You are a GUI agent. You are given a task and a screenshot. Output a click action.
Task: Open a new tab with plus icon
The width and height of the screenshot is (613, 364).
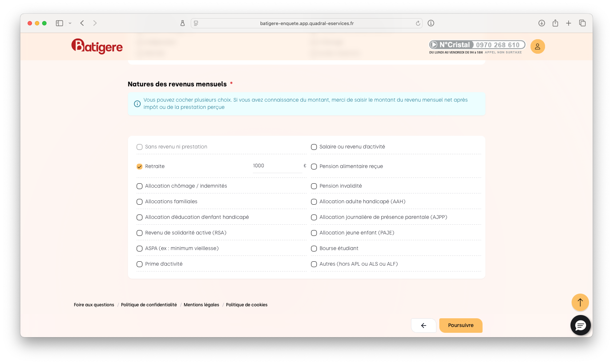569,23
